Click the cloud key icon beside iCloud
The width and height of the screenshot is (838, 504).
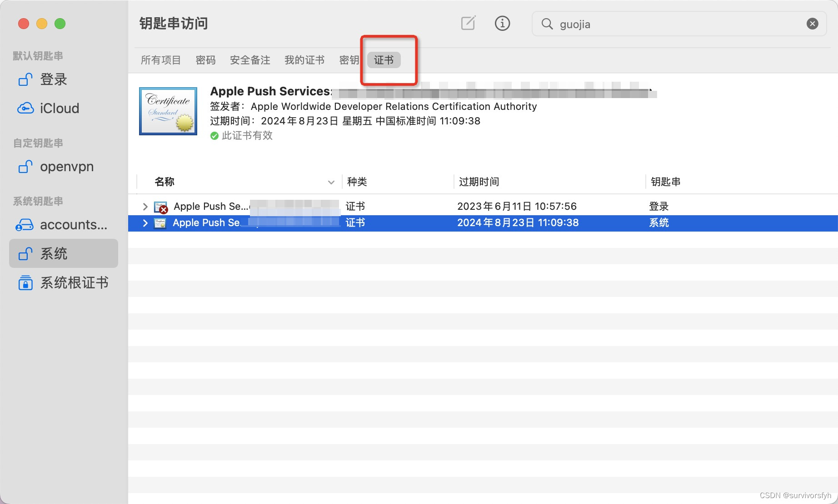coord(25,108)
